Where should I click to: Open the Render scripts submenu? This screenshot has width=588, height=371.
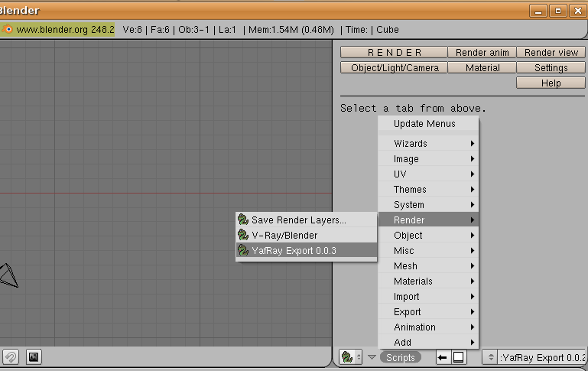429,220
